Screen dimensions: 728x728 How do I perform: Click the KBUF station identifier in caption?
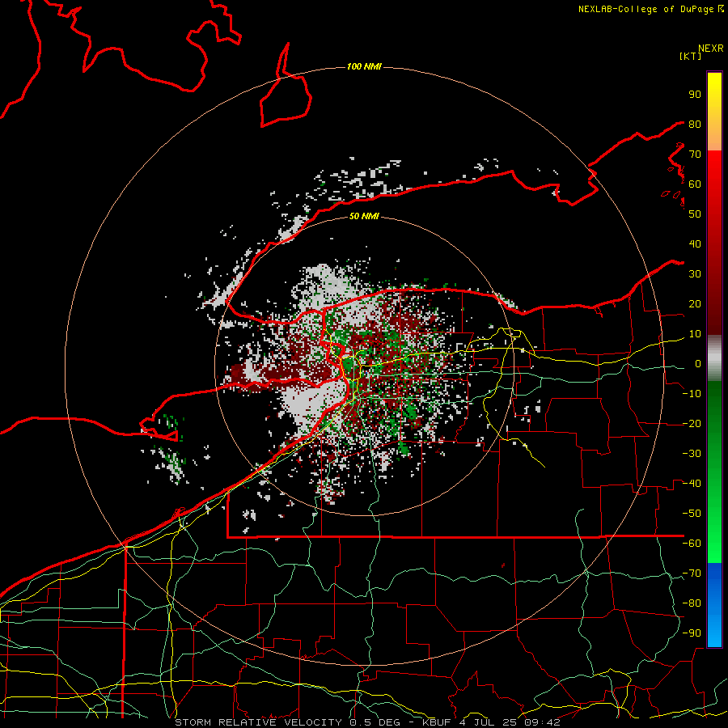click(x=436, y=722)
